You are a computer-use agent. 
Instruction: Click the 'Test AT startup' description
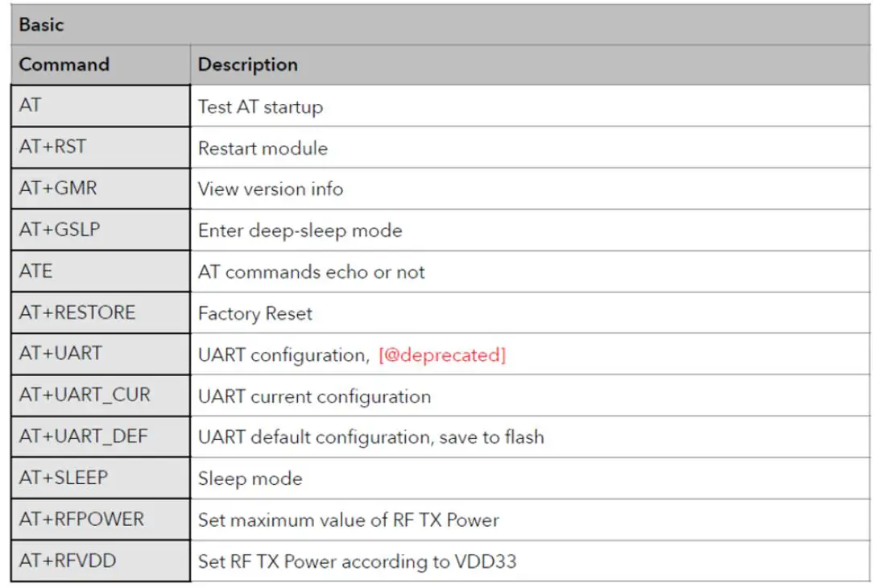tap(260, 106)
